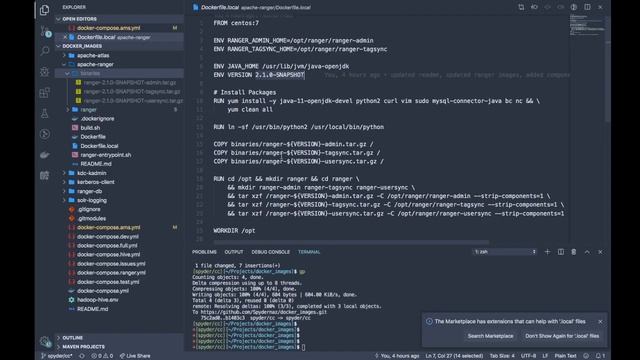Click 'You, 4 hours ago' blame status entry
The width and height of the screenshot is (640, 360).
(x=397, y=356)
